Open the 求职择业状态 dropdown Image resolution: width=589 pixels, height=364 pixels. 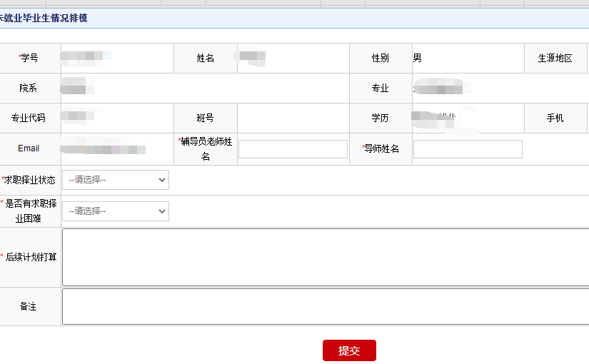coord(116,180)
